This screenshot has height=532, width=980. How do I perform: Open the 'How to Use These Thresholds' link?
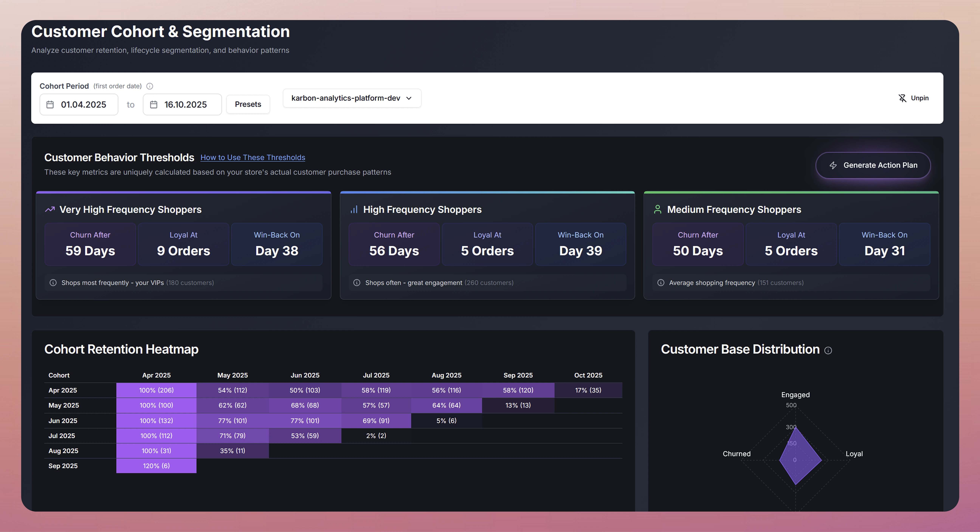pyautogui.click(x=253, y=157)
